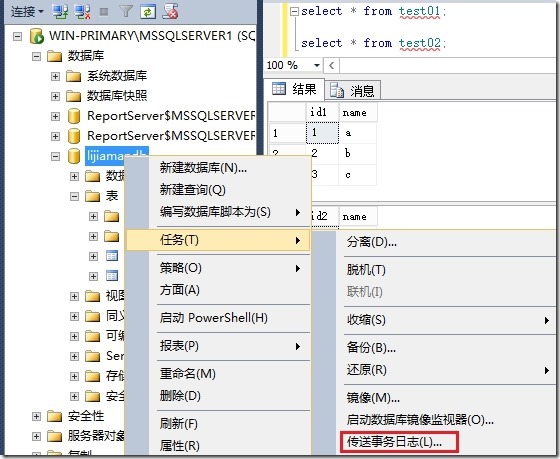560x459 pixels.
Task: Click the gray stop toolbar icon
Action: [x=104, y=12]
